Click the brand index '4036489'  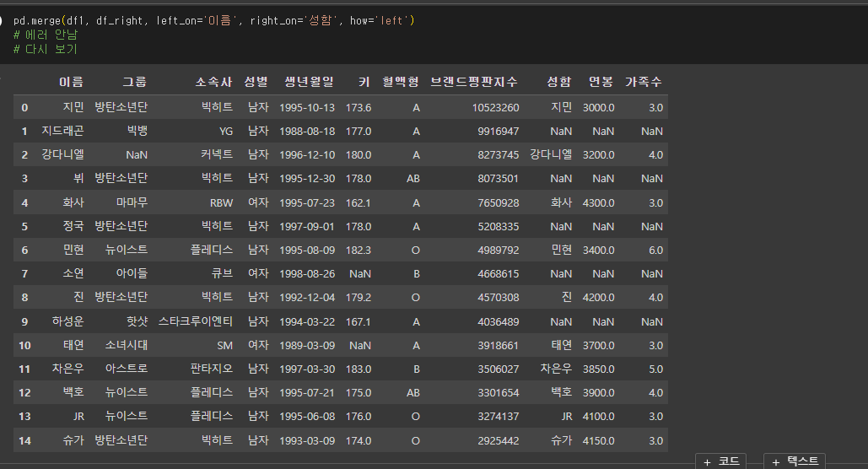(499, 321)
